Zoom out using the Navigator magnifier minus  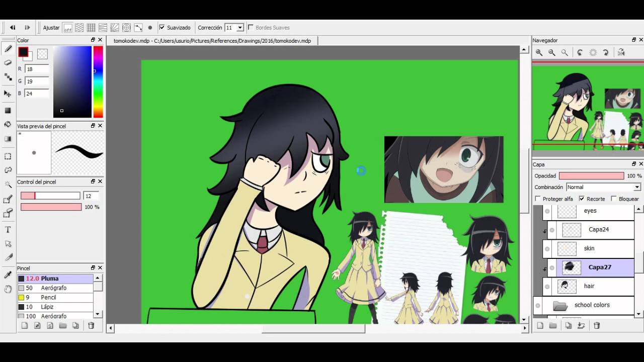click(551, 52)
